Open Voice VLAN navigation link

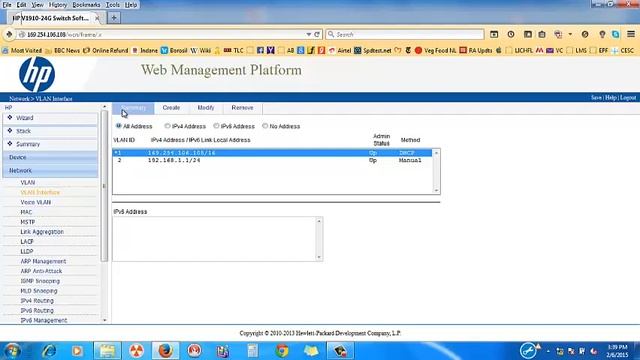(36, 202)
